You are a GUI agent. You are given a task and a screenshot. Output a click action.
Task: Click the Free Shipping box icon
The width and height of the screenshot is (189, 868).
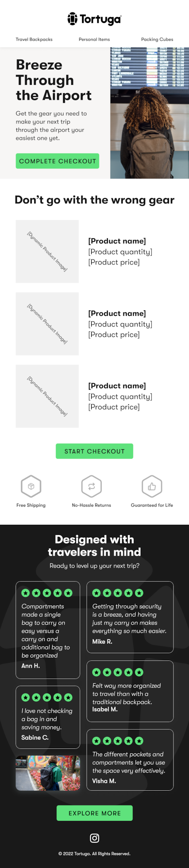click(31, 486)
